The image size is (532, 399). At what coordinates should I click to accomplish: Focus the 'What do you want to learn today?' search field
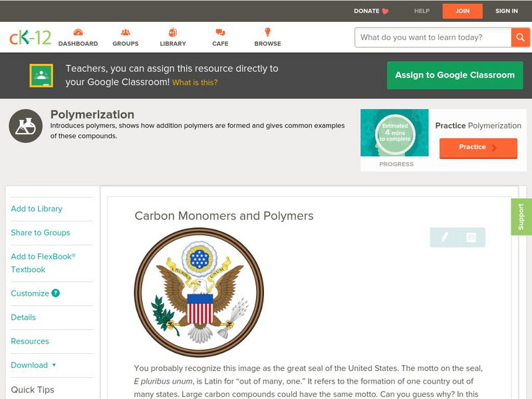click(433, 37)
